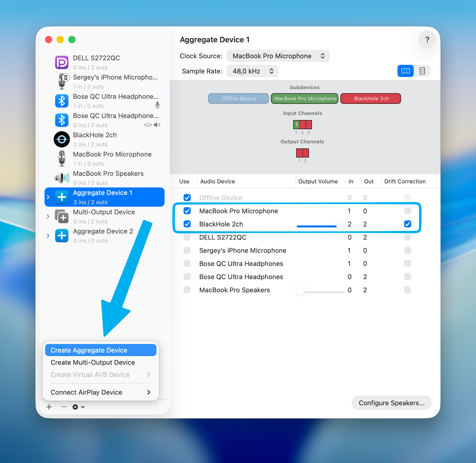Open the Clock Source dropdown
The image size is (476, 463).
pyautogui.click(x=278, y=56)
